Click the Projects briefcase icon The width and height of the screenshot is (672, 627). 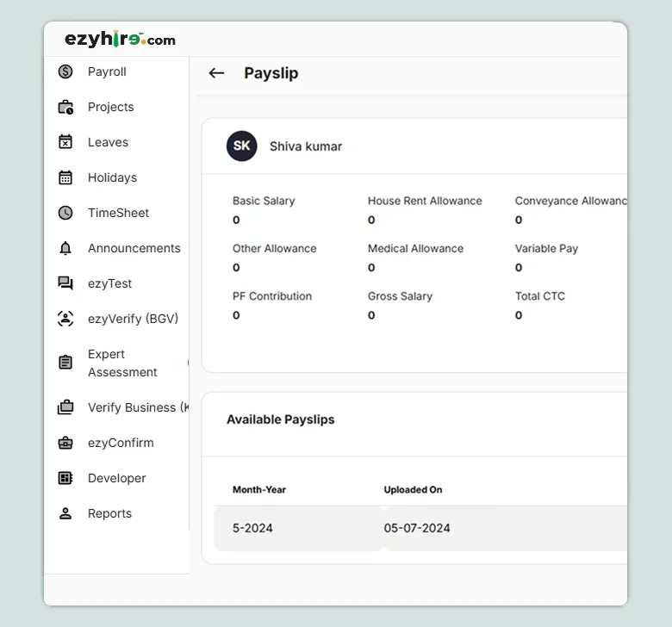point(65,107)
